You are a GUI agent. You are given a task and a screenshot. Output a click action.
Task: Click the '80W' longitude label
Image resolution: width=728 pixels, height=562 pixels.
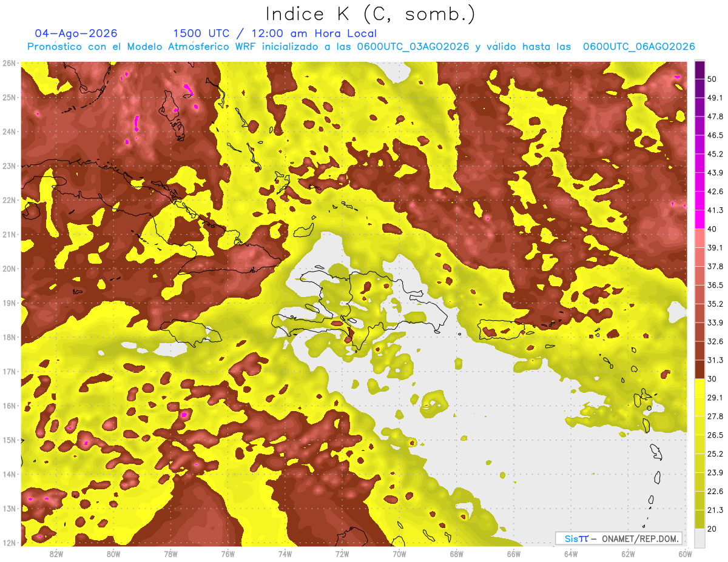pyautogui.click(x=113, y=554)
